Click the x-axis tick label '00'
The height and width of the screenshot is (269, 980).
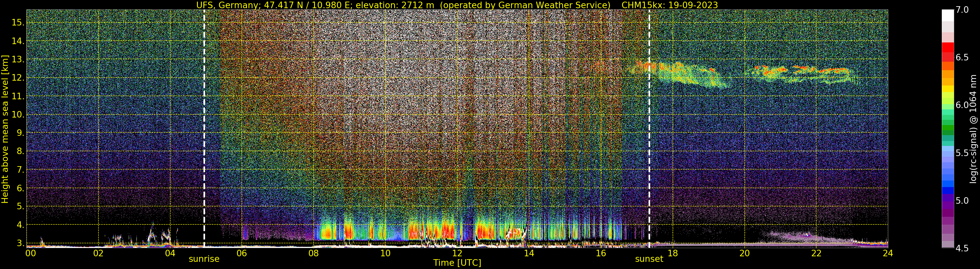tap(30, 253)
